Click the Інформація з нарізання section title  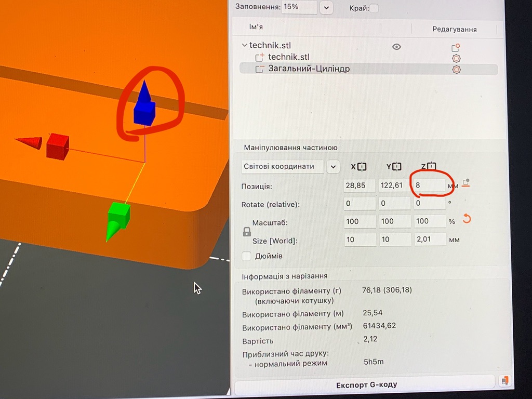coord(284,276)
